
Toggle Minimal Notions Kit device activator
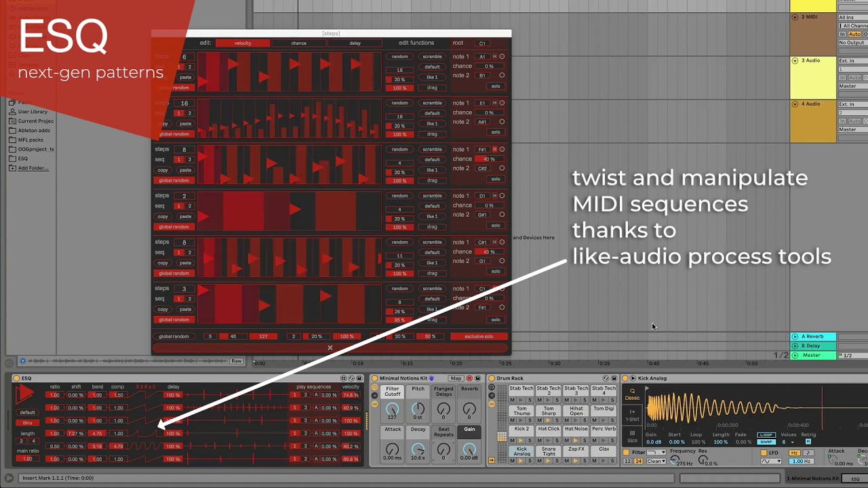tap(374, 378)
